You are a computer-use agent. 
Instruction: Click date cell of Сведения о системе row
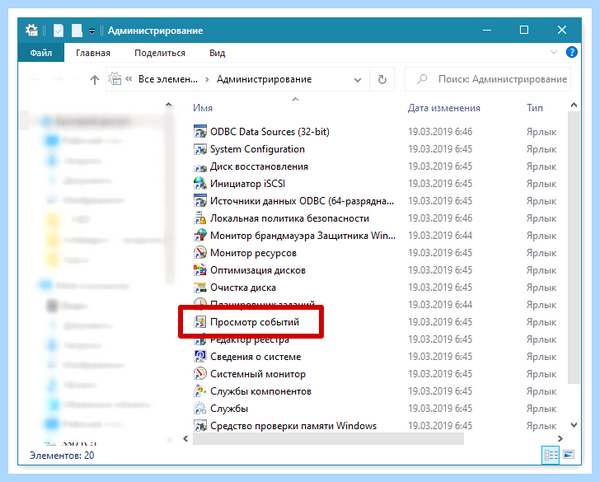[440, 357]
